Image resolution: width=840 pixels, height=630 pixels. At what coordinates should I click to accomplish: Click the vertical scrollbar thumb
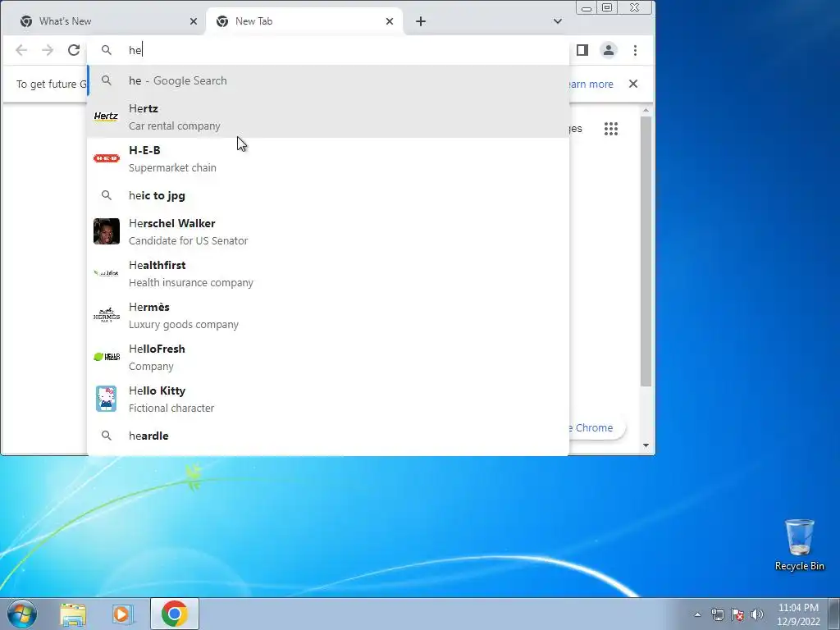coord(646,251)
